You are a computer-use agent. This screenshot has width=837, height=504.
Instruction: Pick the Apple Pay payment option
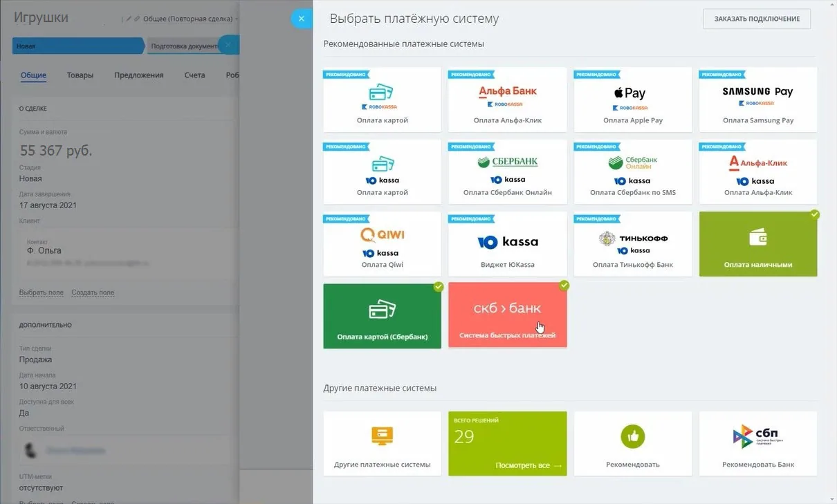click(633, 100)
